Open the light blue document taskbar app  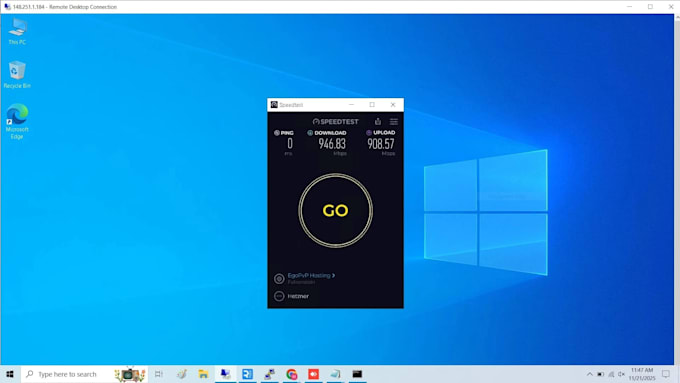[335, 374]
